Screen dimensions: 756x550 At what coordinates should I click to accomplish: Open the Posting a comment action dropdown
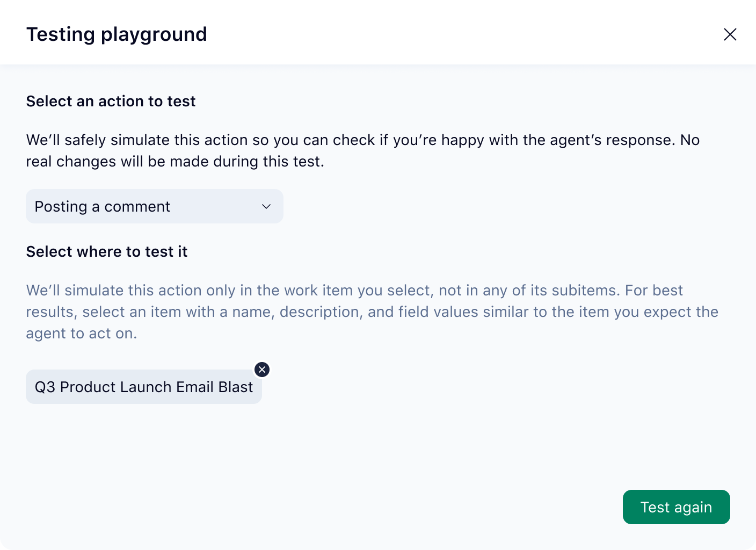pos(155,206)
